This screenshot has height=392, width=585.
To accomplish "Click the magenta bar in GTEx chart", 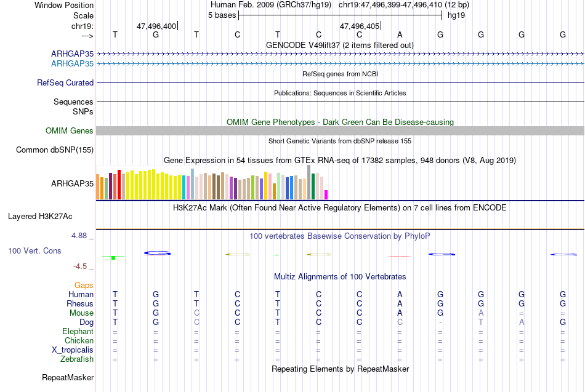I will pos(326,194).
